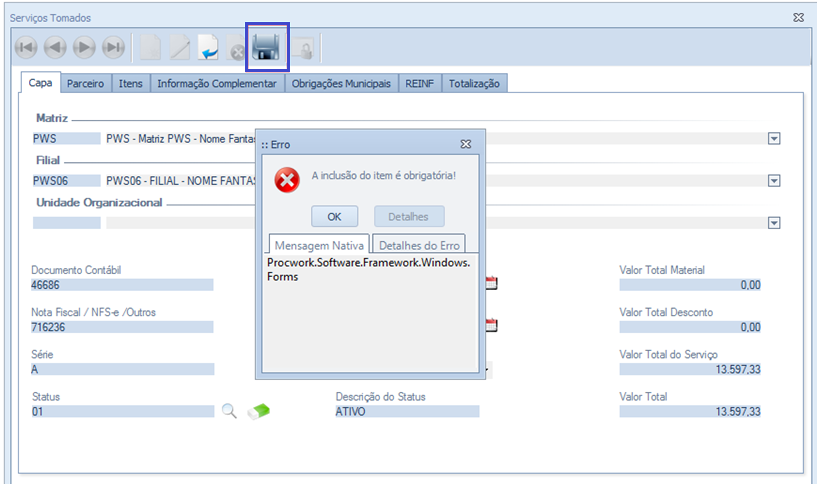Switch to the Parceiro tab
This screenshot has height=485, width=819.
[86, 84]
